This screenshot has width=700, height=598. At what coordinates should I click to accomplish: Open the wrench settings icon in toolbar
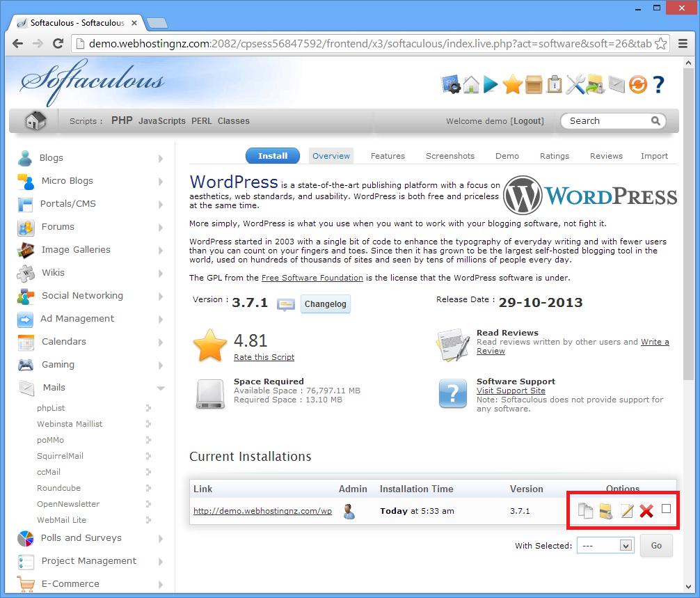point(575,85)
